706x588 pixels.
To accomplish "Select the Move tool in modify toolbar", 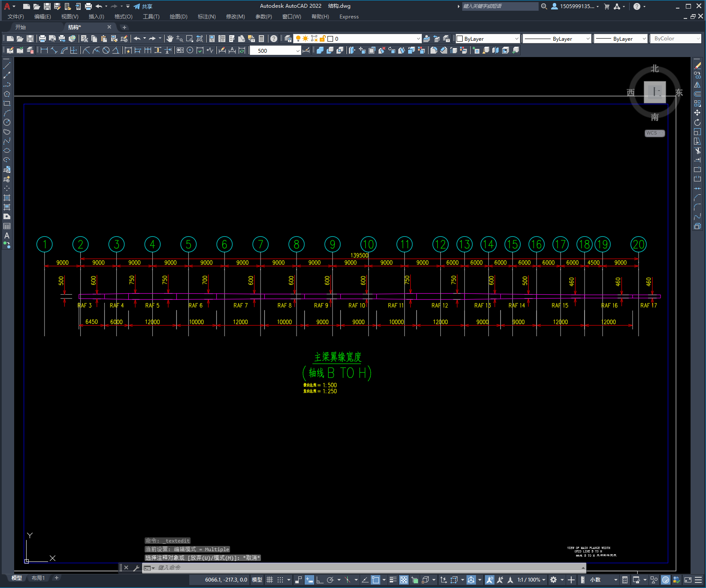I will (x=697, y=113).
